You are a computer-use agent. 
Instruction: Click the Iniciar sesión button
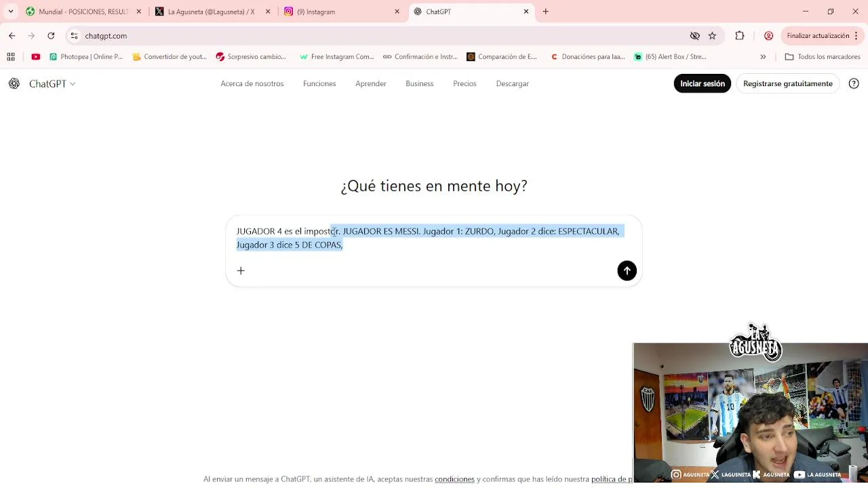click(703, 83)
